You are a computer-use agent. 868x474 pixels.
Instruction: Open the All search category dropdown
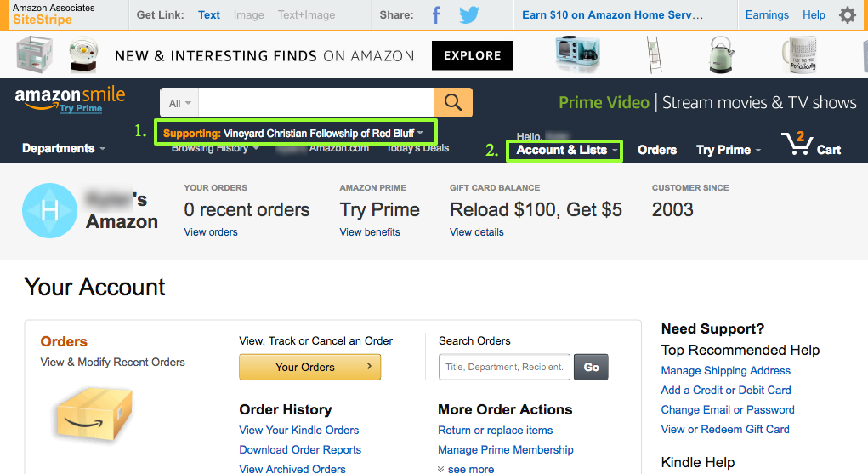pos(179,103)
